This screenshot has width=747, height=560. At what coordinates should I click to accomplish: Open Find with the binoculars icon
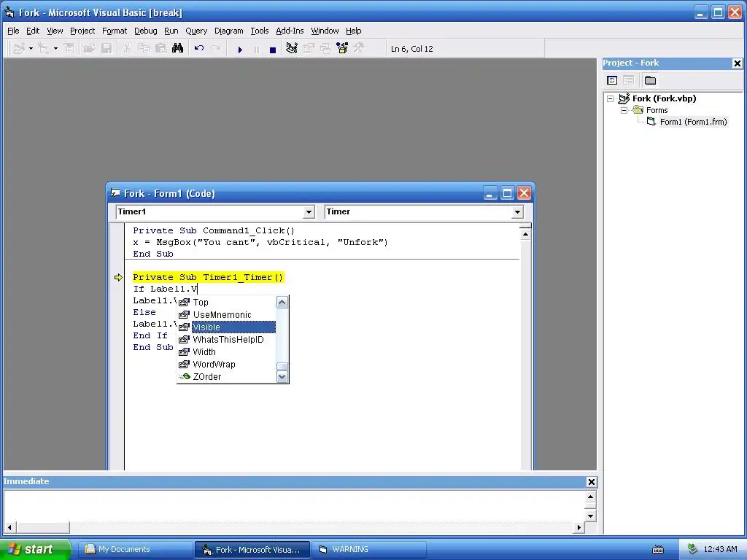coord(178,49)
